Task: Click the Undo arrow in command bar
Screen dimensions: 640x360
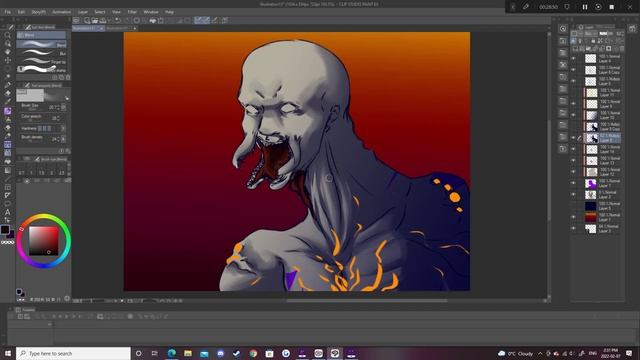Action: (x=118, y=20)
